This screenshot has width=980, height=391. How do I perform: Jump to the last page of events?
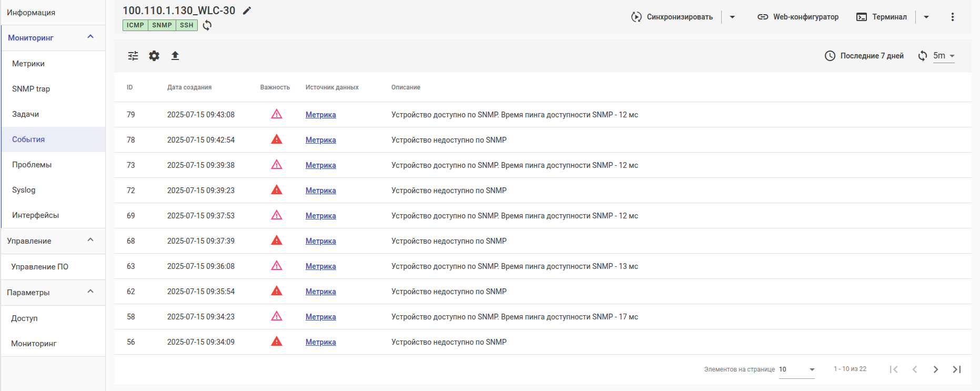tap(957, 369)
